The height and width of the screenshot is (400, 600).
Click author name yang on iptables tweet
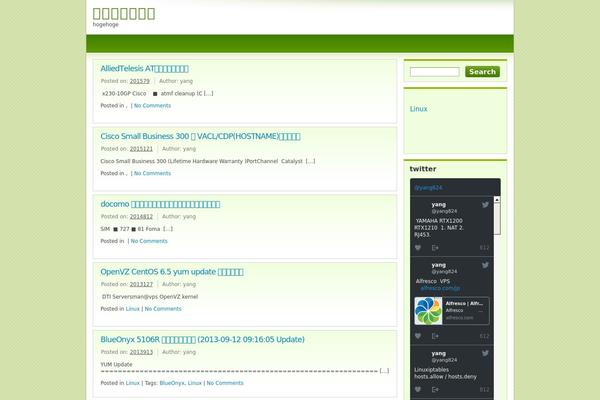click(439, 353)
